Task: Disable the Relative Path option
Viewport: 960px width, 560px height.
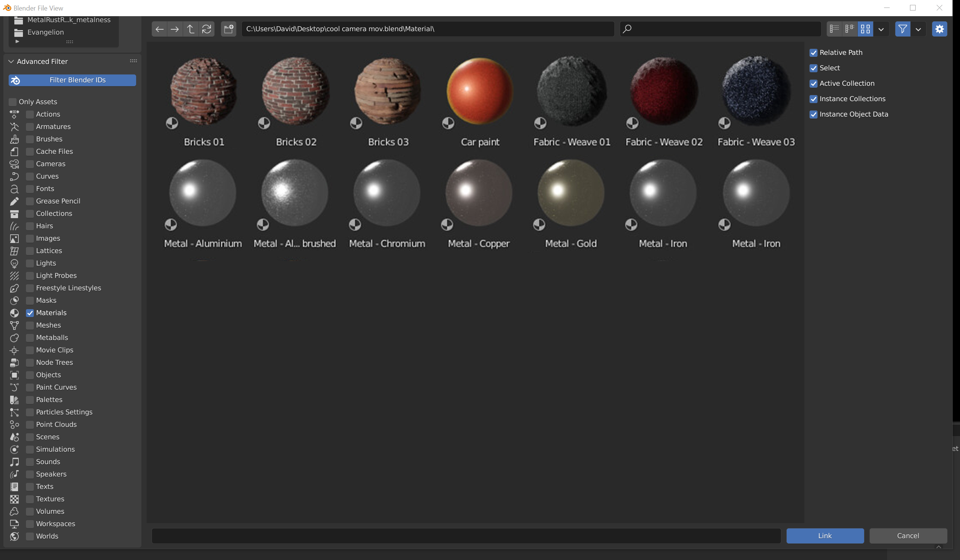Action: click(x=813, y=53)
